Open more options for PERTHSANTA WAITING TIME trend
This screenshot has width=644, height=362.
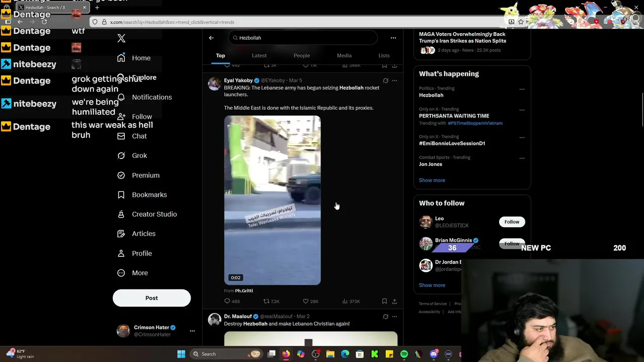pyautogui.click(x=522, y=110)
